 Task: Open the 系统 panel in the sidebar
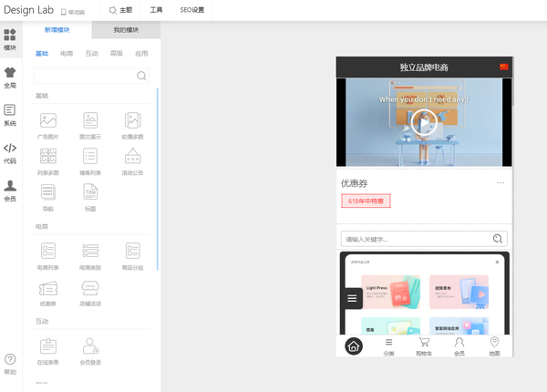[10, 115]
